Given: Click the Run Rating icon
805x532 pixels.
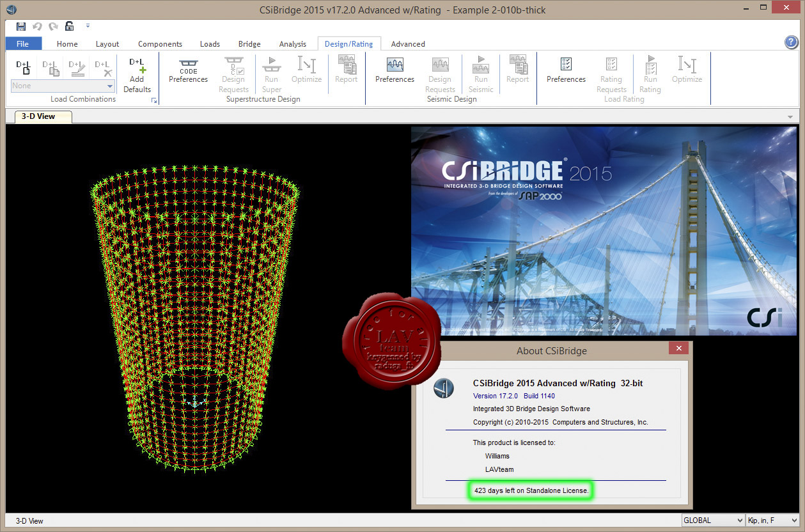Looking at the screenshot, I should [650, 75].
